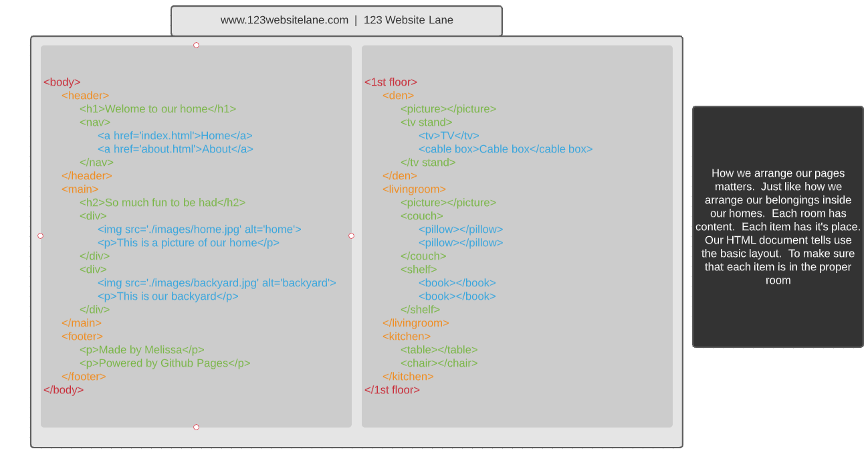Select the <den> room tag
This screenshot has height=465, width=868.
(x=398, y=95)
